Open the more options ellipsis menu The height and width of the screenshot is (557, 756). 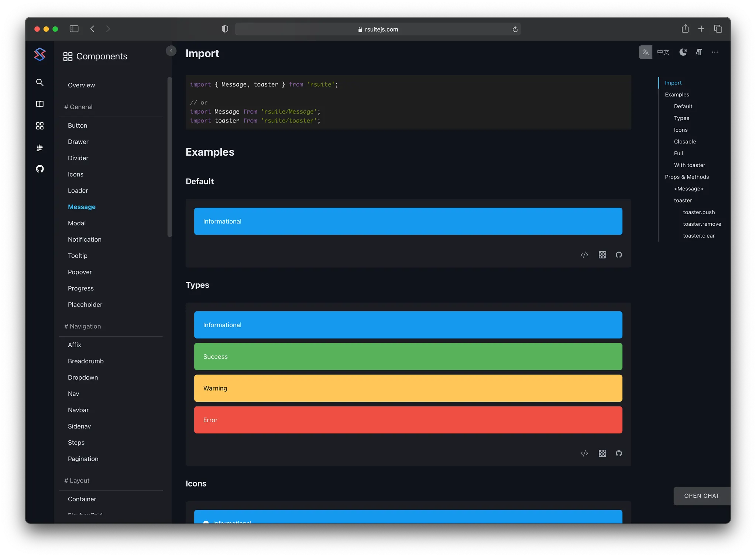[715, 52]
